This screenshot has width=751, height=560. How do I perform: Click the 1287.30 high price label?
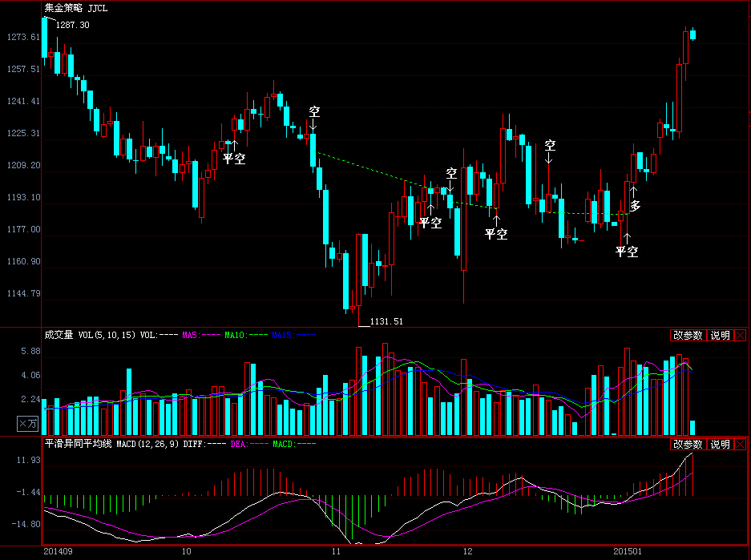coord(73,25)
